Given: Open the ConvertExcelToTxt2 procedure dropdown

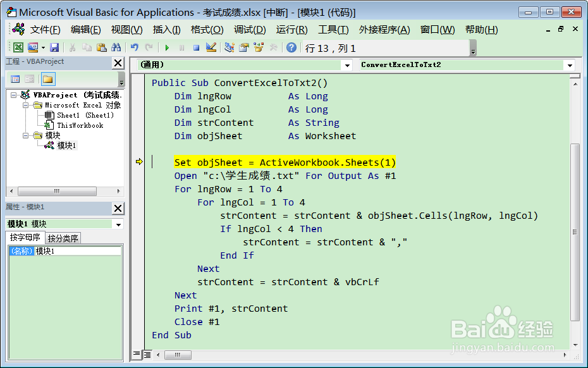Looking at the screenshot, I should [570, 65].
